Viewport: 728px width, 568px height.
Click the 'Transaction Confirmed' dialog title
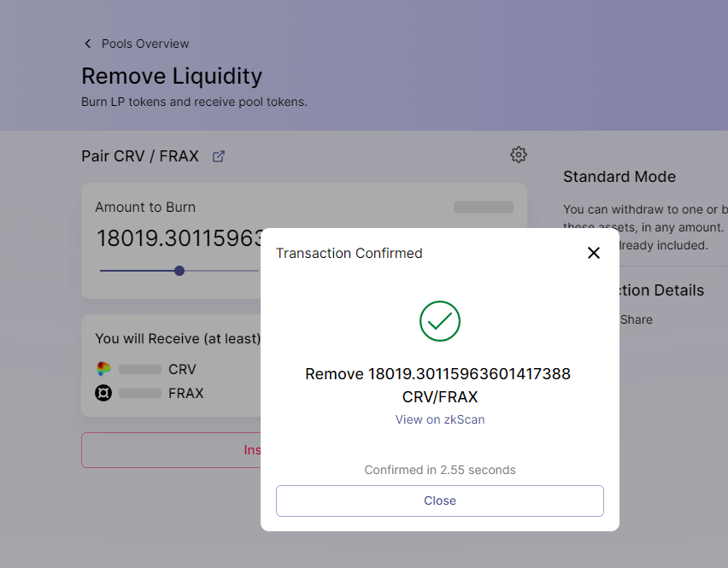[x=349, y=253]
